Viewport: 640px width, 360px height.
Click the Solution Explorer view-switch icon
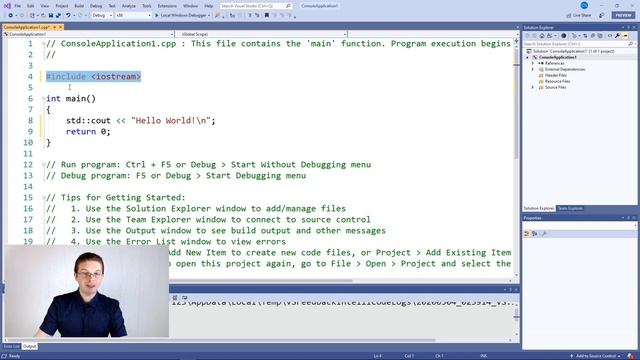point(550,36)
